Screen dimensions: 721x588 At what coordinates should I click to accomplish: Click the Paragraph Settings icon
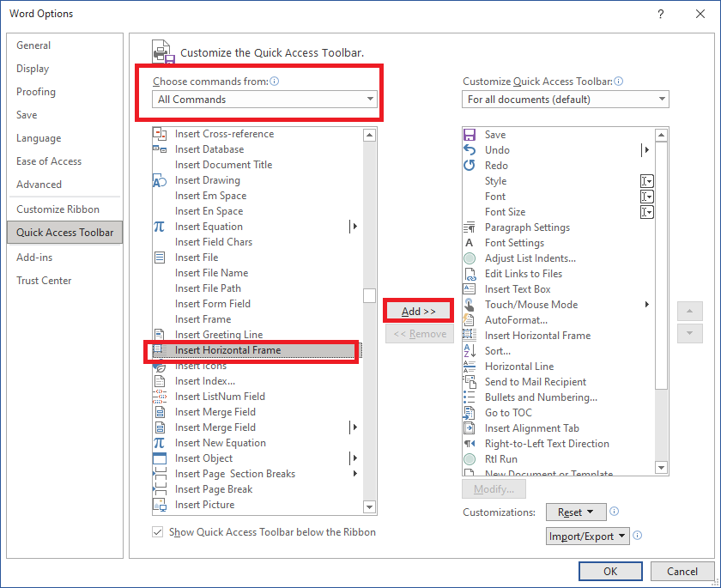(469, 227)
